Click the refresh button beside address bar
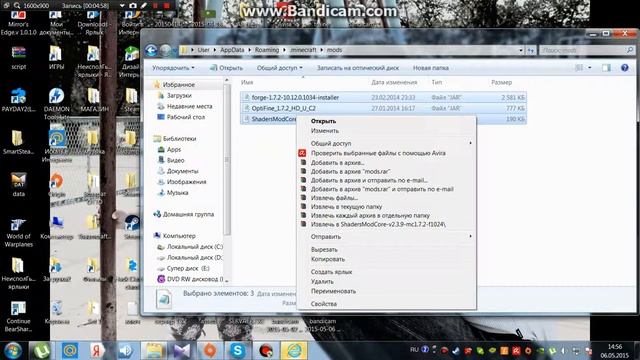 coord(530,50)
